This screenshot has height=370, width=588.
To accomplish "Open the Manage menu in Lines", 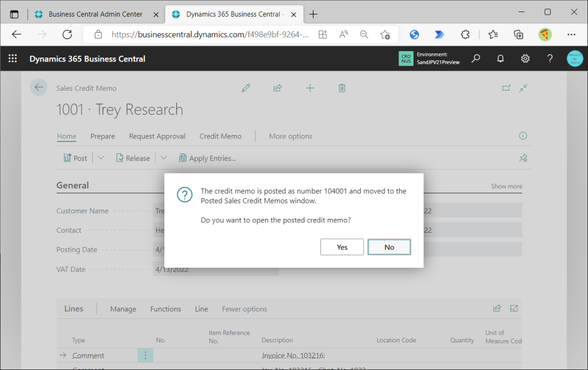I will 123,309.
